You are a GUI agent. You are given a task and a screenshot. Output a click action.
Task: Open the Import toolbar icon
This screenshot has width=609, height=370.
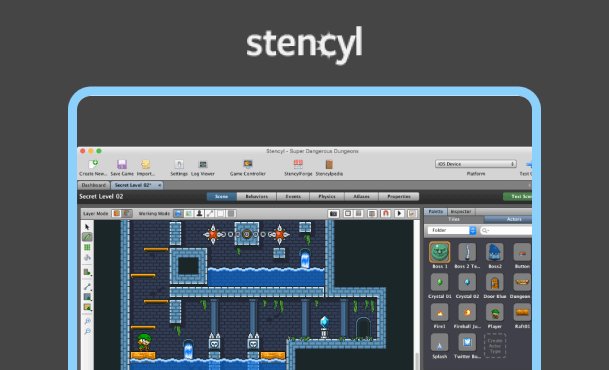pyautogui.click(x=146, y=165)
